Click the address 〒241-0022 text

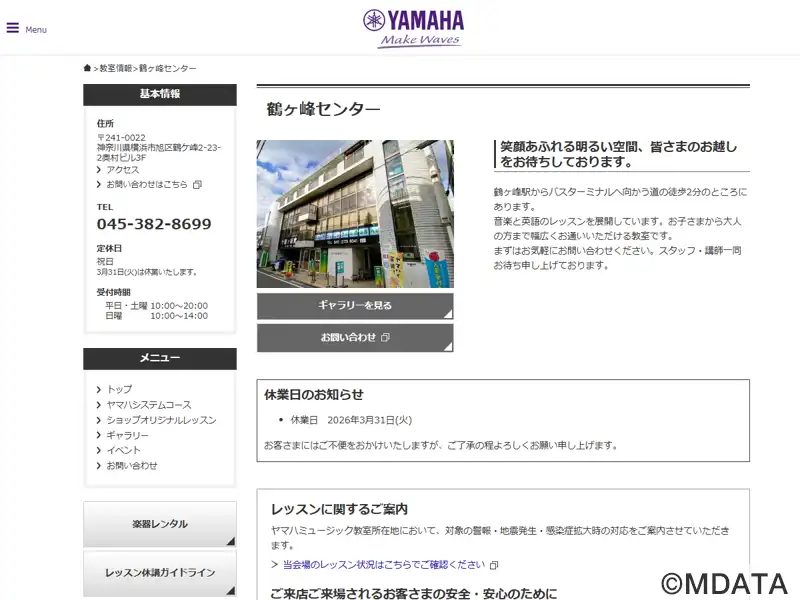pyautogui.click(x=121, y=138)
